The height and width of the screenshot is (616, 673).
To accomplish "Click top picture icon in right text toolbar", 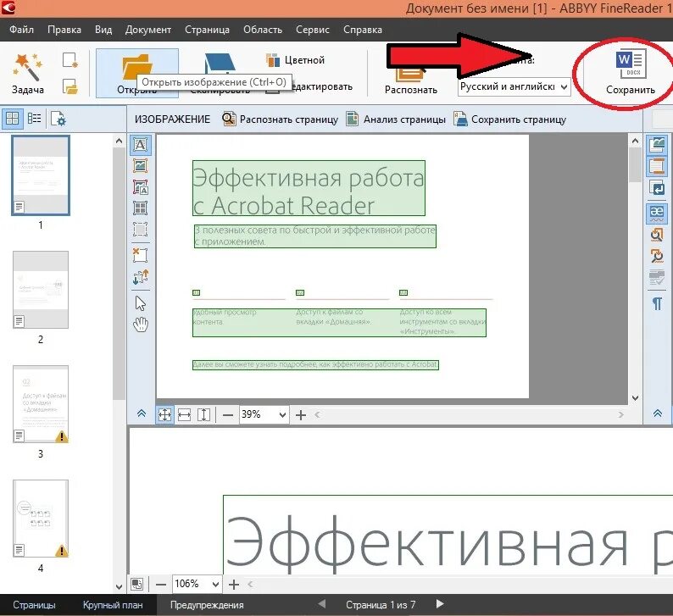I will click(657, 145).
